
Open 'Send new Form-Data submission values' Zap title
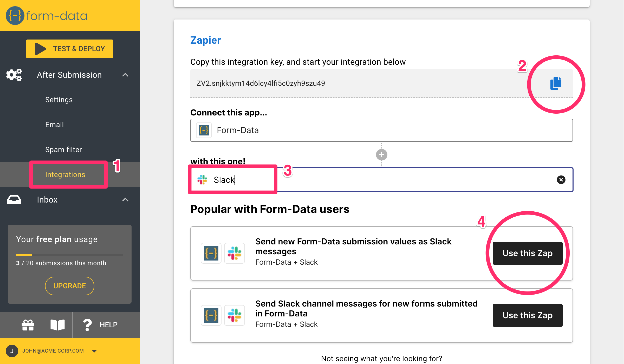353,246
